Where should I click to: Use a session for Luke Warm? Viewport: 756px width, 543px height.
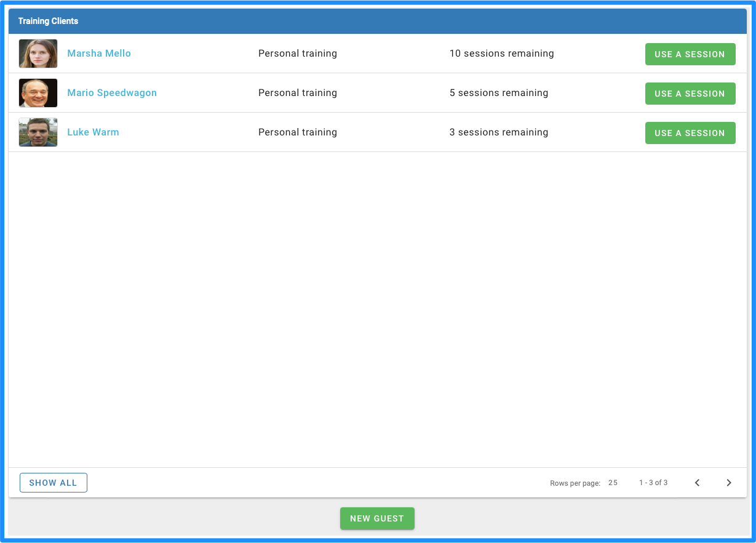690,133
